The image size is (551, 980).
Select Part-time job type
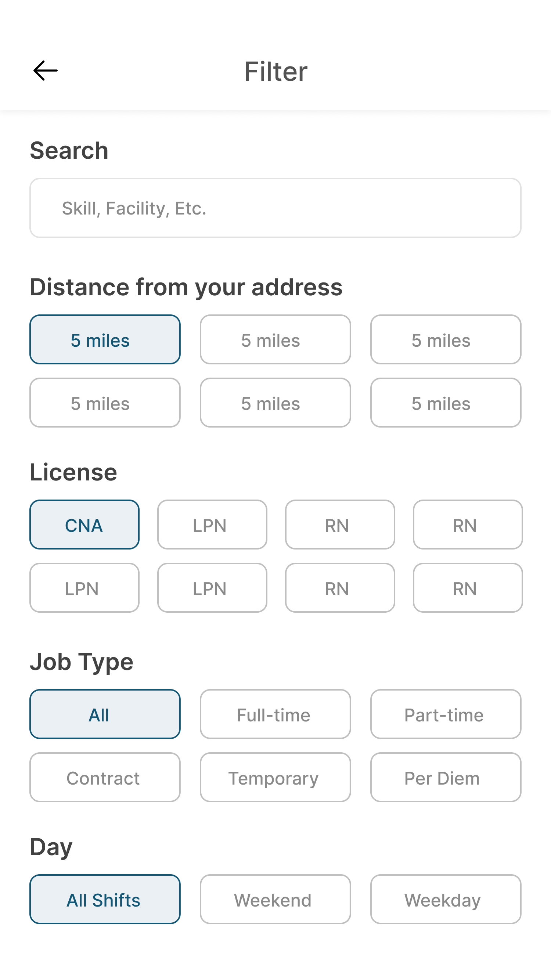tap(446, 714)
